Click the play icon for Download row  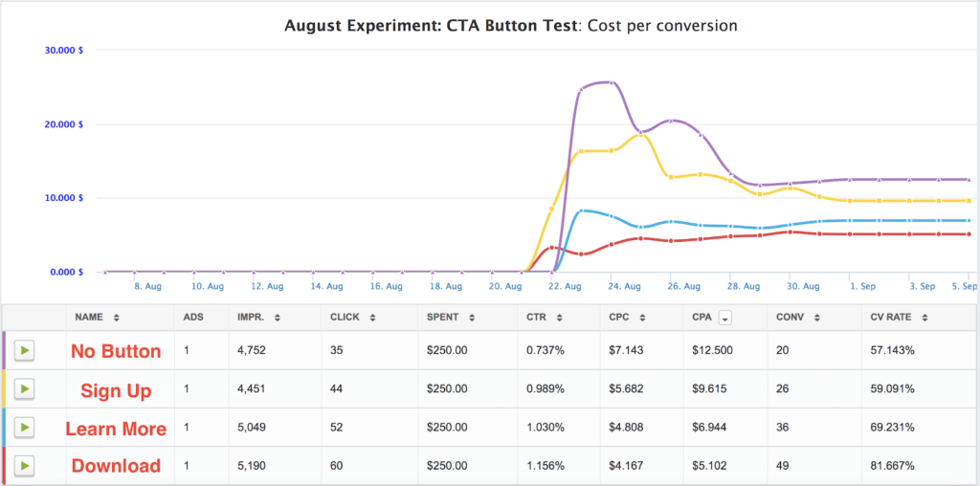24,466
